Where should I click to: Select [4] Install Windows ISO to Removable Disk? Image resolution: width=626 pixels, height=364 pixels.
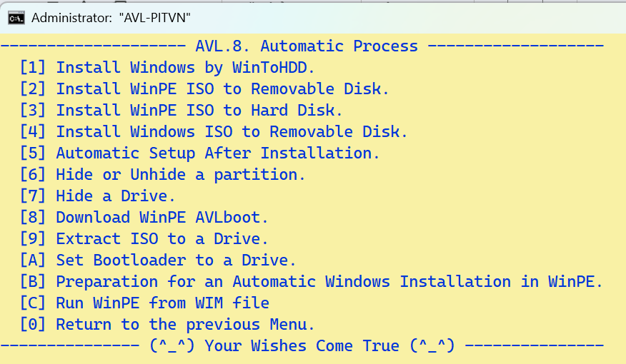pyautogui.click(x=214, y=132)
